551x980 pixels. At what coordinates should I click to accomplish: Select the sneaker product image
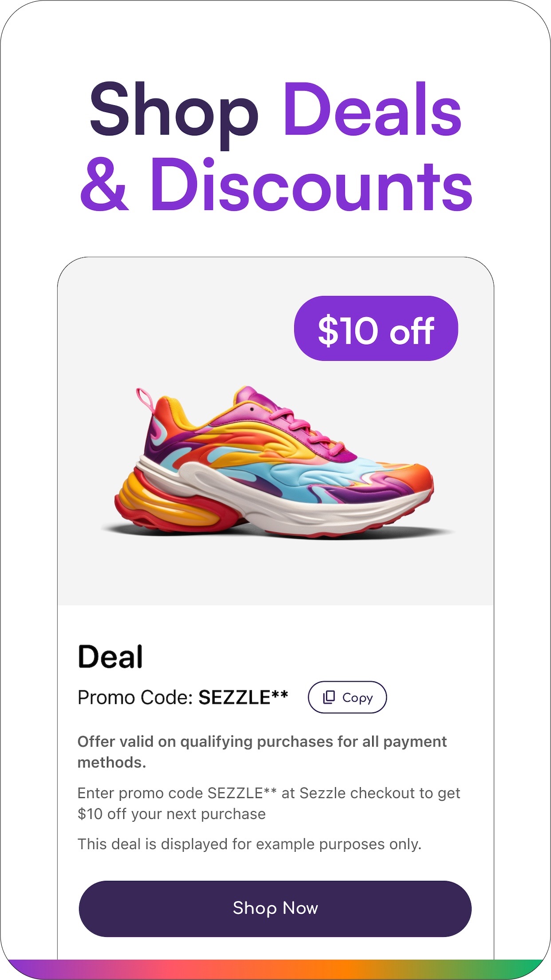[x=275, y=462]
